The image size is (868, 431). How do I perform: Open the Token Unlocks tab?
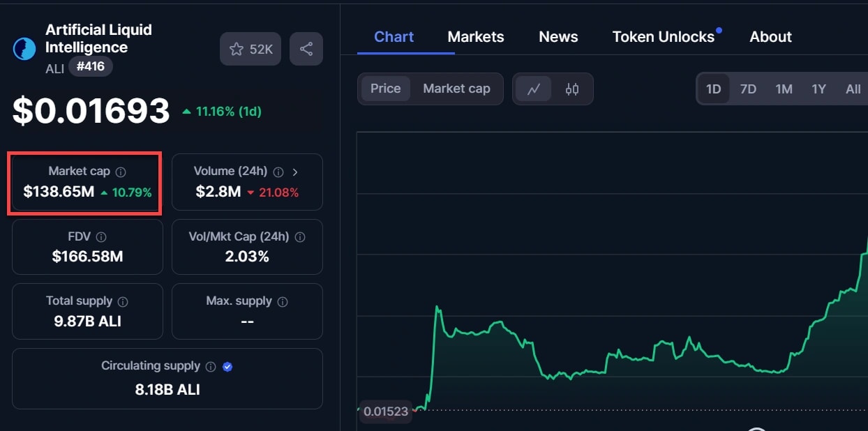click(664, 37)
